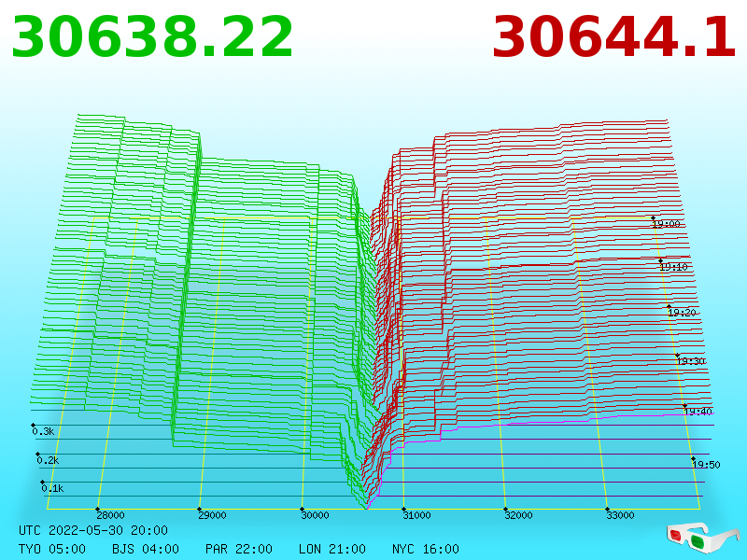Click the 19:40 time axis marker
The image size is (747, 560).
tap(698, 412)
